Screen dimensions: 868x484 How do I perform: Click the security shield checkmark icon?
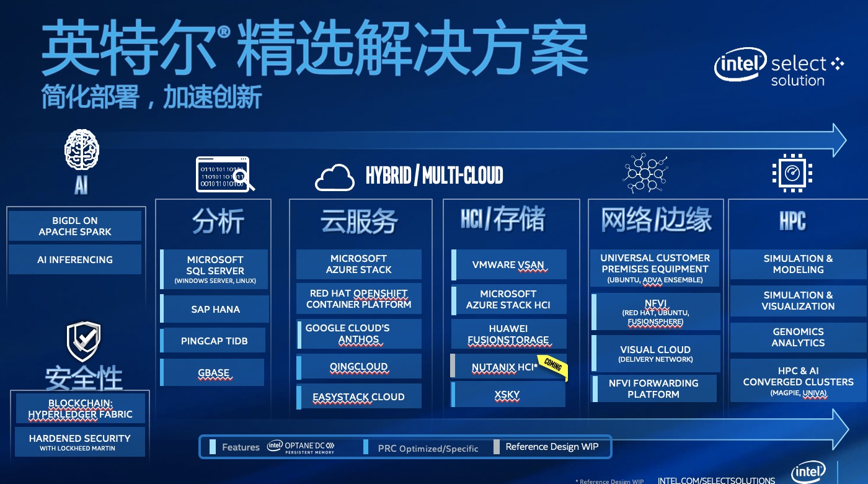pyautogui.click(x=84, y=342)
